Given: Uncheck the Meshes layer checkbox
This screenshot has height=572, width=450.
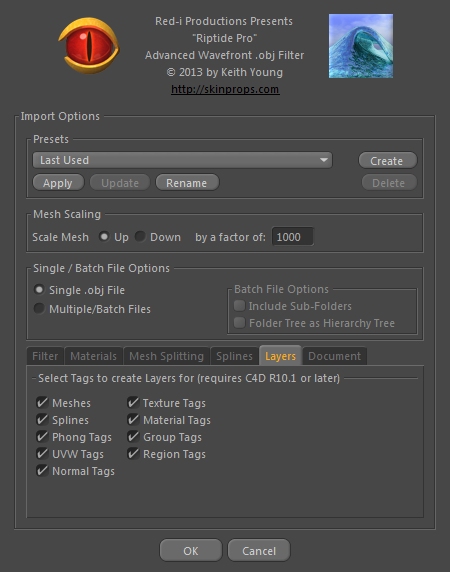Looking at the screenshot, I should pos(42,403).
